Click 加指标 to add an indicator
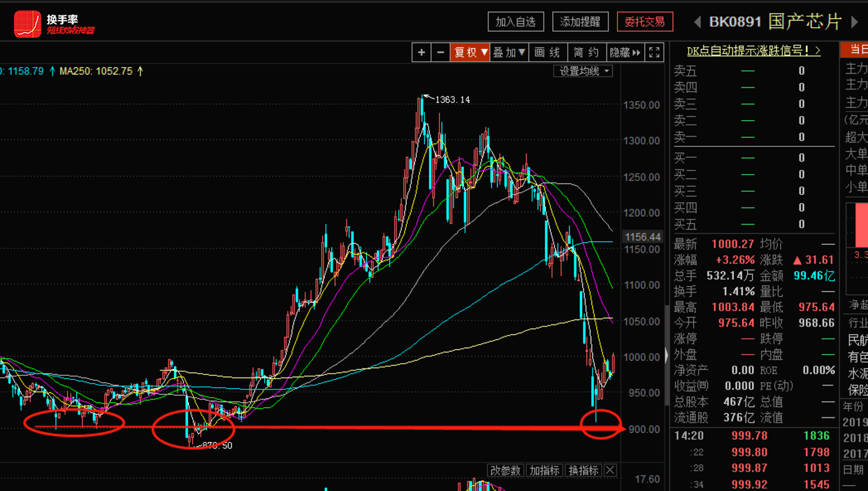868x491 pixels. 544,470
